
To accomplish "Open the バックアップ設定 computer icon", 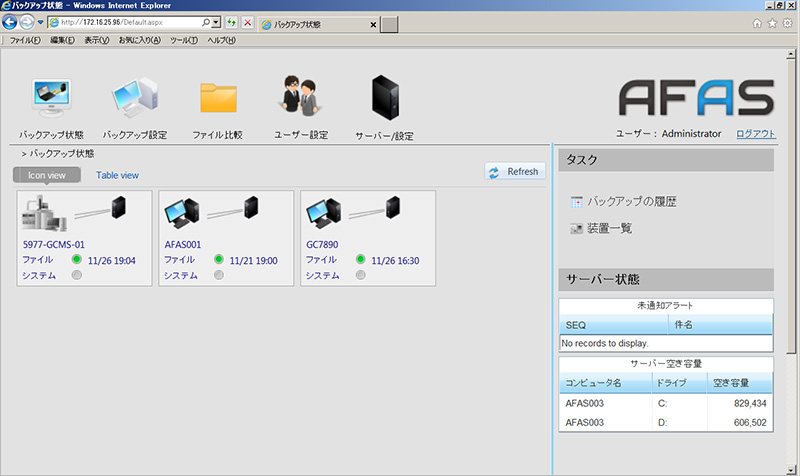I will [135, 97].
